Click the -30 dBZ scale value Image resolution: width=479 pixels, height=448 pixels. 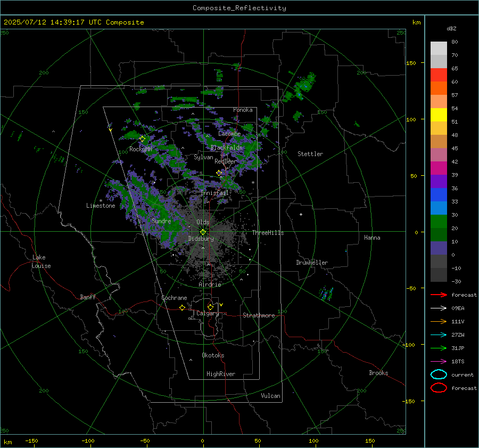click(456, 282)
